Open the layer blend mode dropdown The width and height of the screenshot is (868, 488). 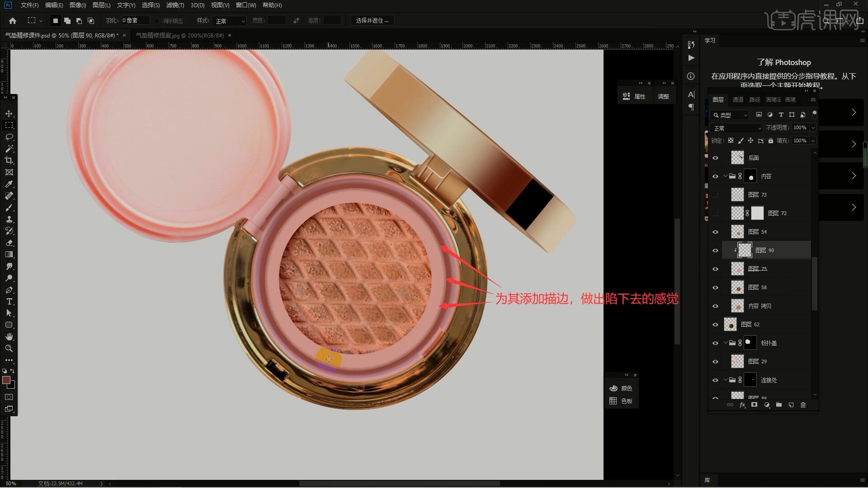(737, 128)
